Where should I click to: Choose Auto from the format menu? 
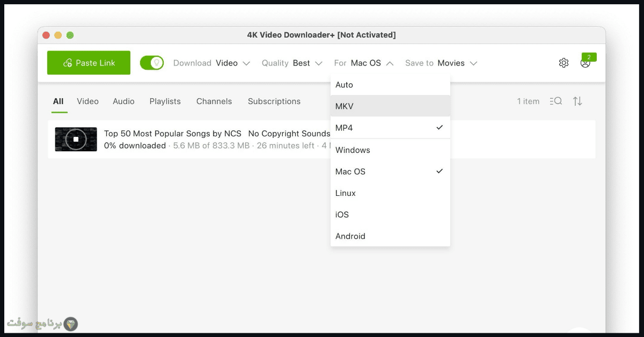390,85
